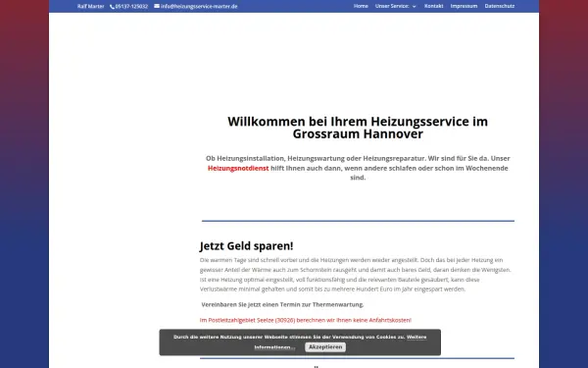Accept cookies with the Akzeptieren button
The width and height of the screenshot is (588, 368).
pyautogui.click(x=325, y=347)
